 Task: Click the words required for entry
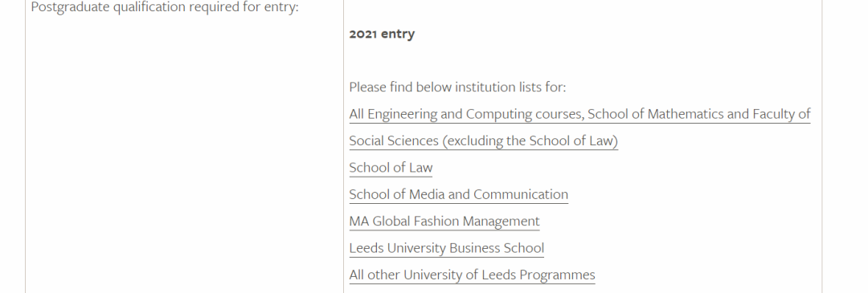(250, 8)
